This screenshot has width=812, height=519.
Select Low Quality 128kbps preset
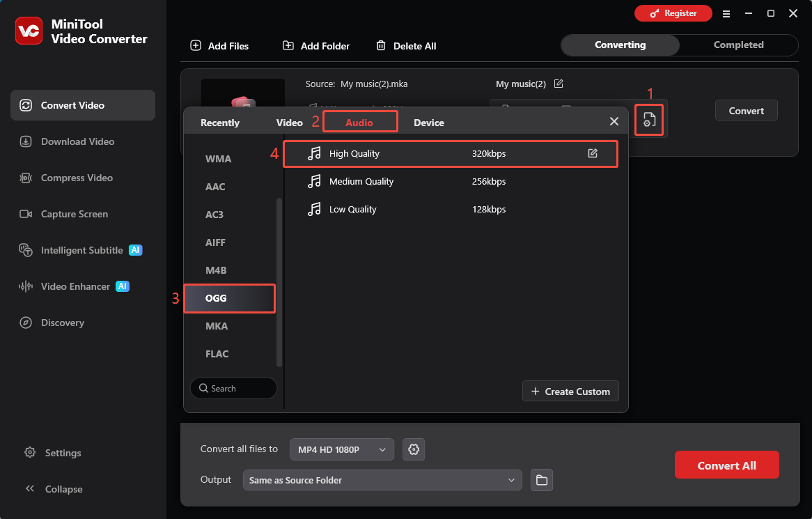pyautogui.click(x=451, y=210)
